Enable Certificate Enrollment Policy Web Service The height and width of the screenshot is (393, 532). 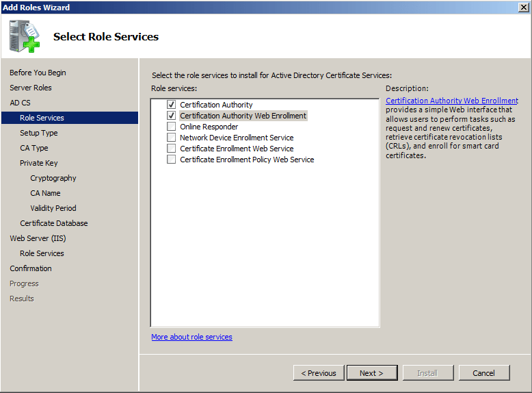click(171, 160)
